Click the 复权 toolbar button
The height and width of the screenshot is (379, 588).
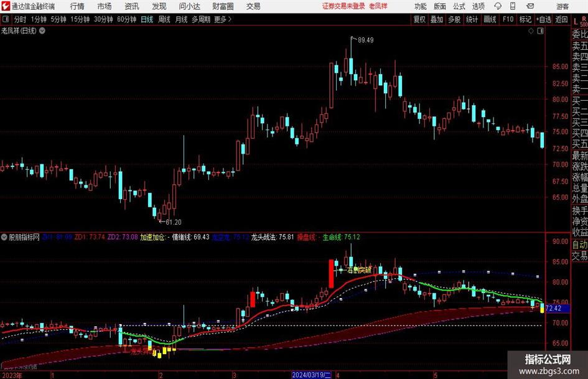[x=419, y=19]
